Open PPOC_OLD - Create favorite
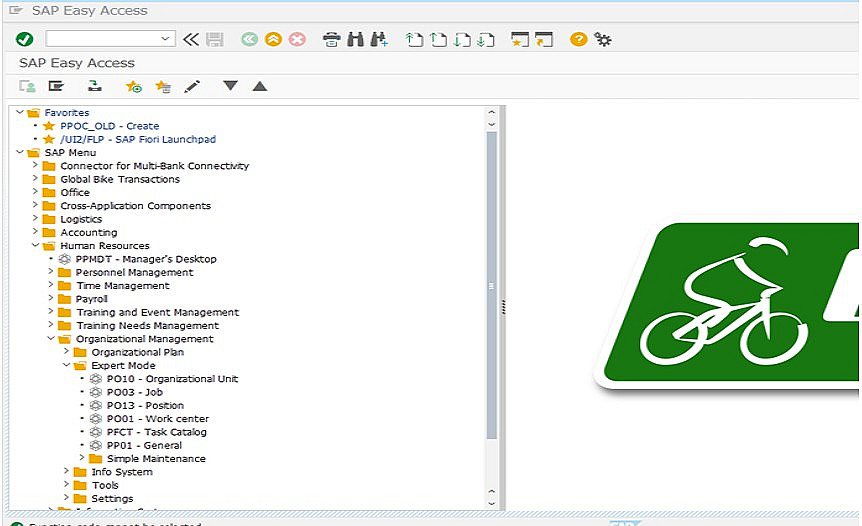The height and width of the screenshot is (526, 862). pos(109,126)
